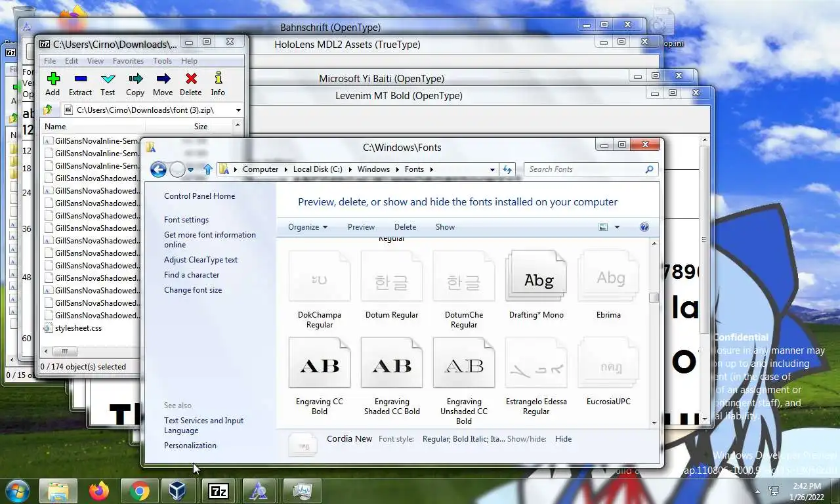Select stylesheet.css in the 7-Zip list
Image resolution: width=840 pixels, height=504 pixels.
(78, 328)
